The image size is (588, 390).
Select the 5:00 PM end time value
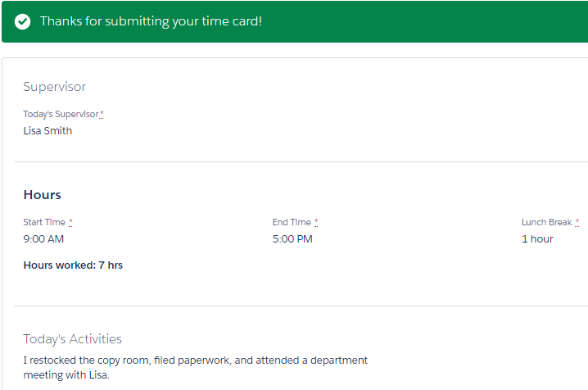pyautogui.click(x=292, y=239)
